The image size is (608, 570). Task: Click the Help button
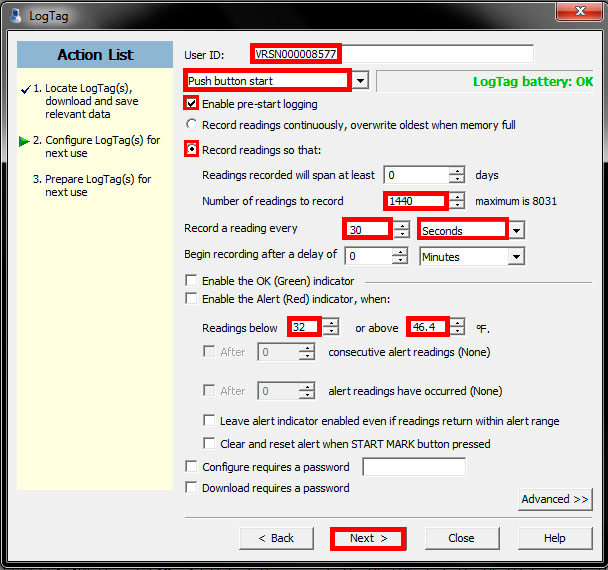point(554,538)
